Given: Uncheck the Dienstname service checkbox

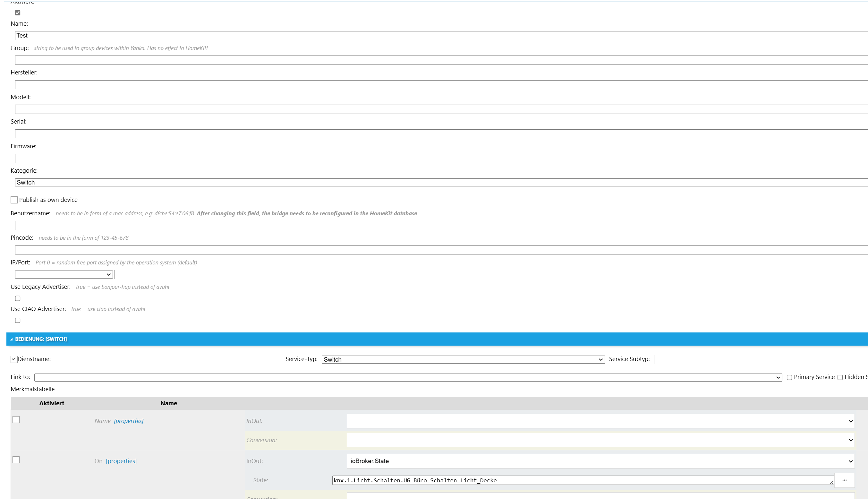Looking at the screenshot, I should tap(14, 359).
